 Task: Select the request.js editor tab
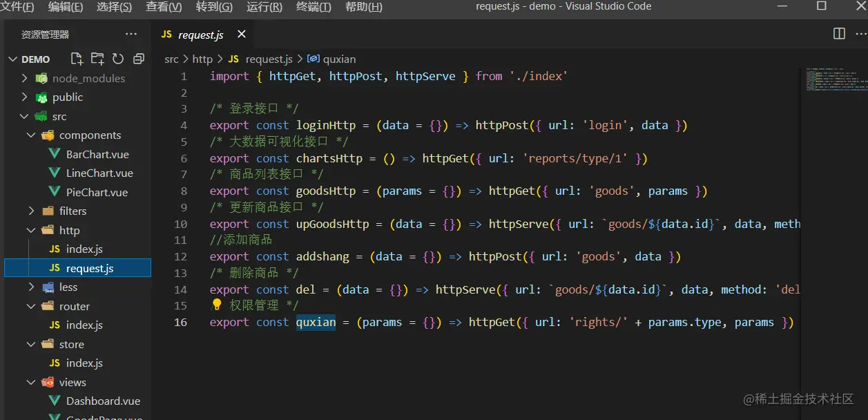point(204,34)
